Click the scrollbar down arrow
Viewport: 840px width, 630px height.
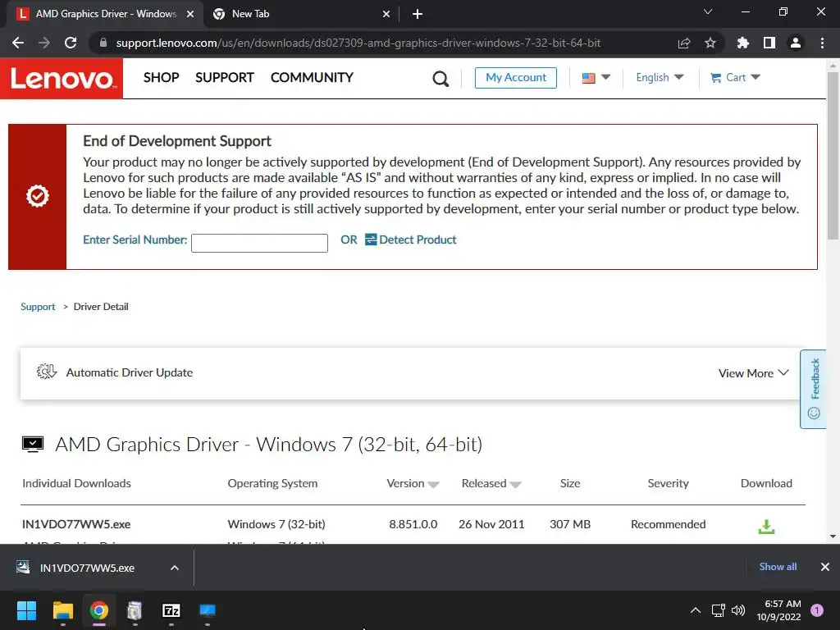pos(833,536)
